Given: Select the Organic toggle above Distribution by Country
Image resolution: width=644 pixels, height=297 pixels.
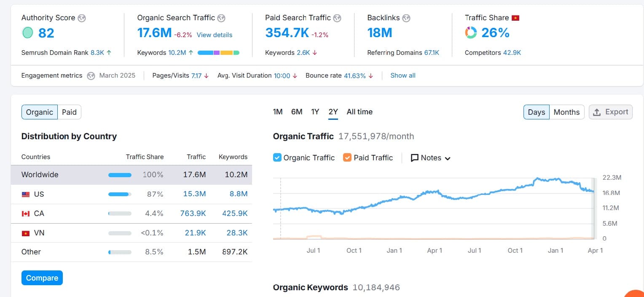Looking at the screenshot, I should pyautogui.click(x=40, y=112).
